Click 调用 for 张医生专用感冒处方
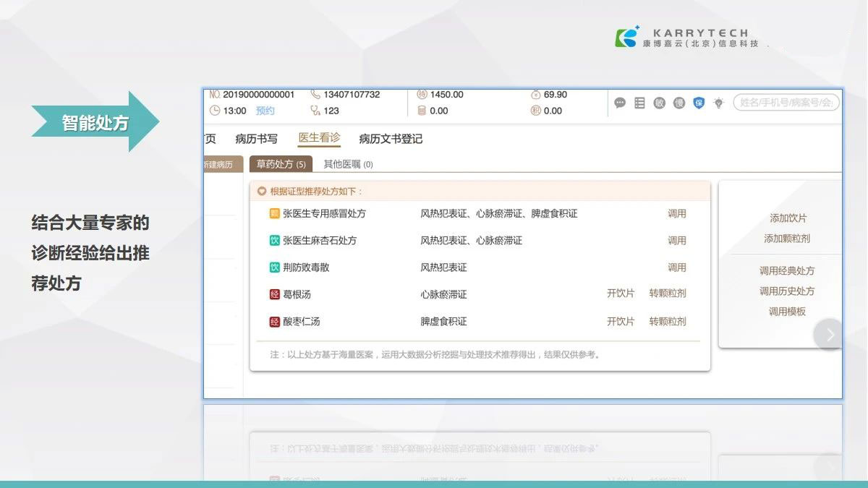 pos(676,214)
